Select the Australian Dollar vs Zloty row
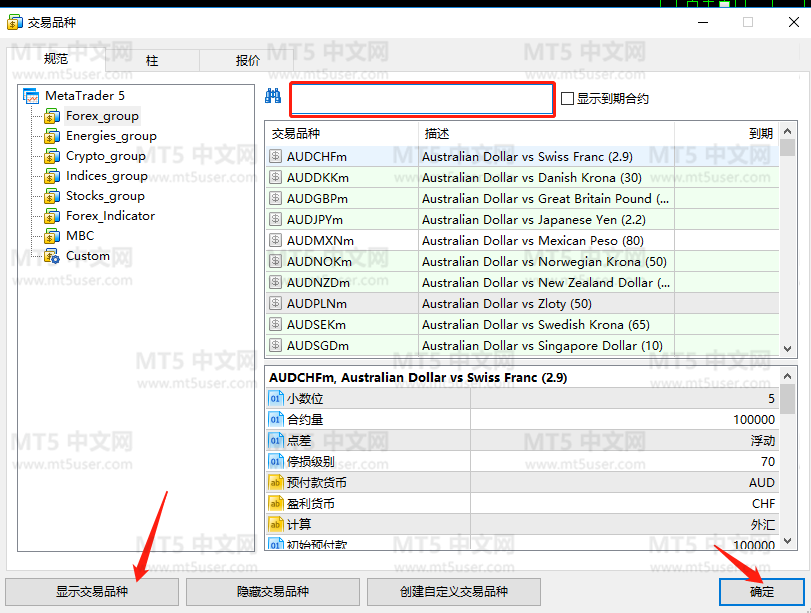The width and height of the screenshot is (811, 613). (x=522, y=304)
